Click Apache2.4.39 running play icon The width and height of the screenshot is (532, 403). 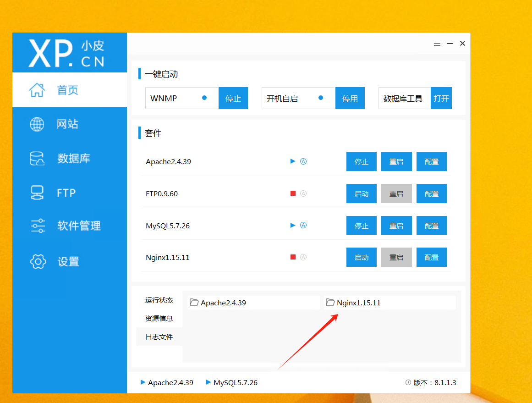pos(293,161)
